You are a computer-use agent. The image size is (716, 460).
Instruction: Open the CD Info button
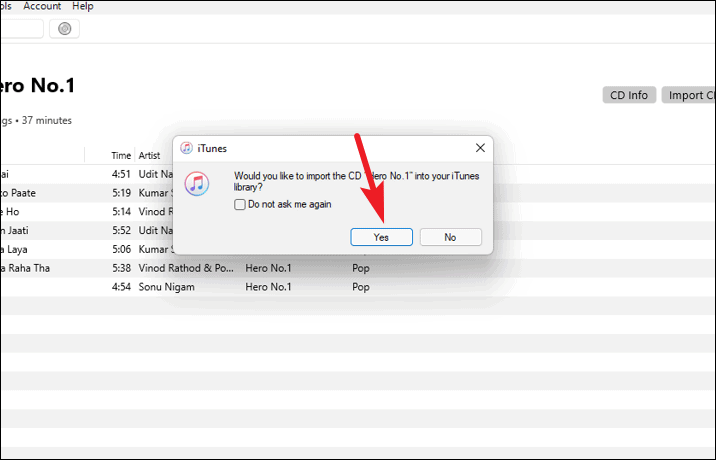click(629, 95)
